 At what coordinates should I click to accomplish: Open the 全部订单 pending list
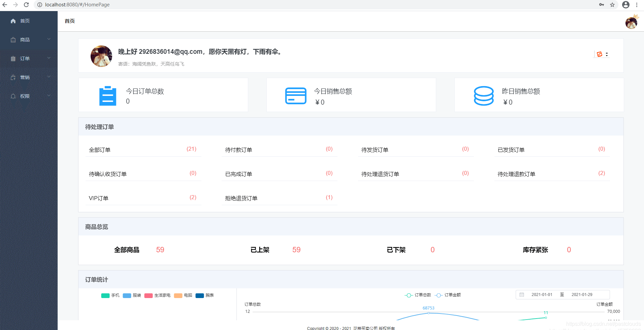tap(143, 150)
